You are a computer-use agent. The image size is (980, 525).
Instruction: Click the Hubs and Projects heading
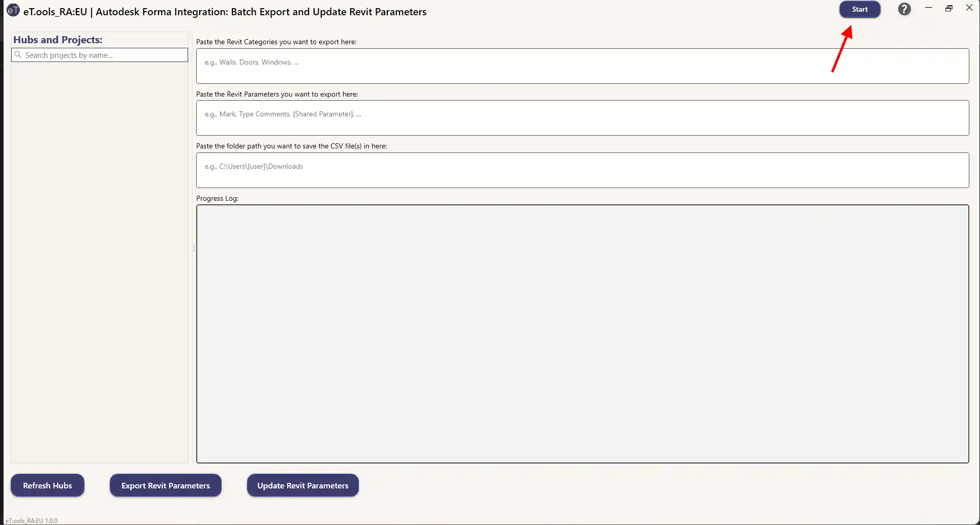point(58,40)
